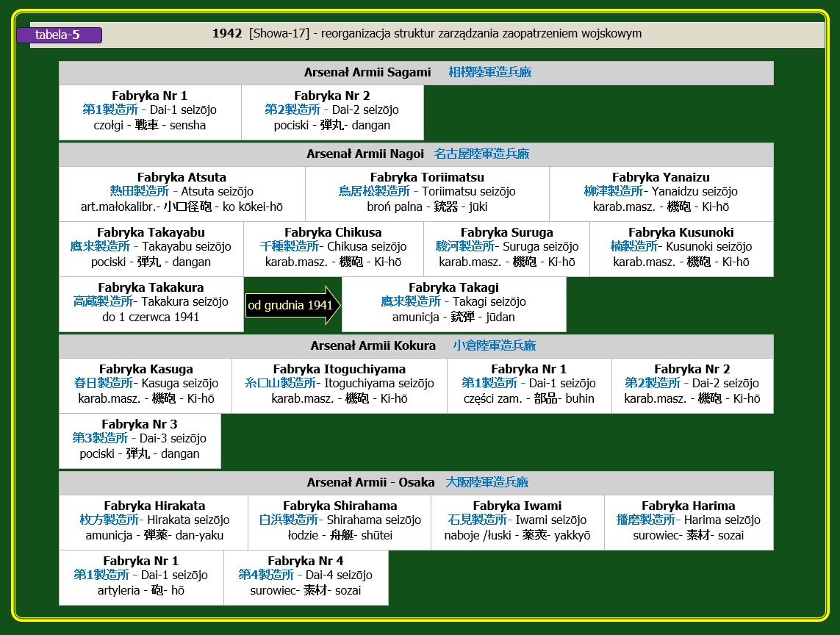Click the Fabryka Toriimatsu title

pos(426,178)
